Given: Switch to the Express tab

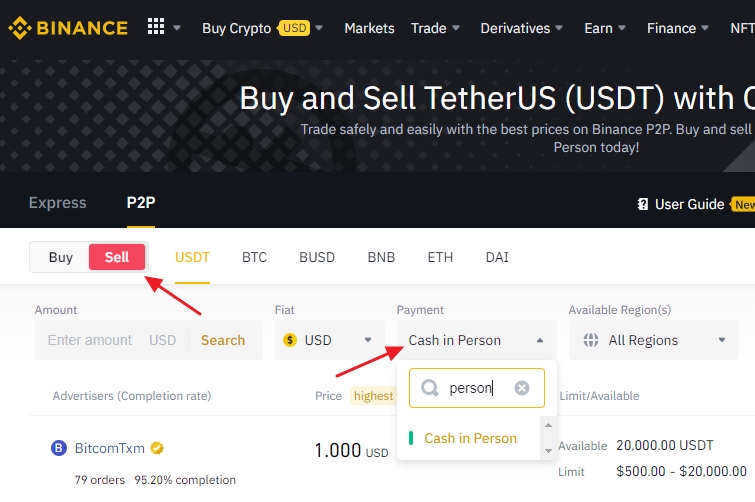Looking at the screenshot, I should 58,203.
